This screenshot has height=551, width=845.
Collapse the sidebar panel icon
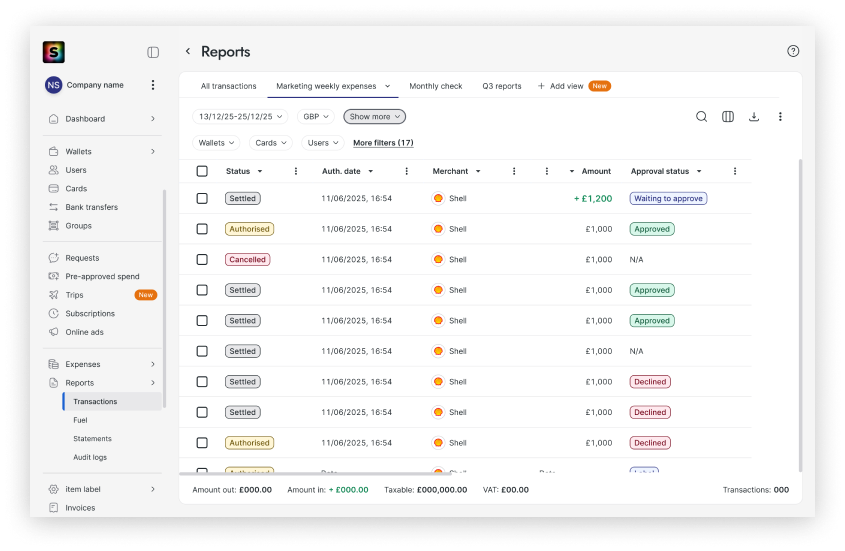click(153, 52)
